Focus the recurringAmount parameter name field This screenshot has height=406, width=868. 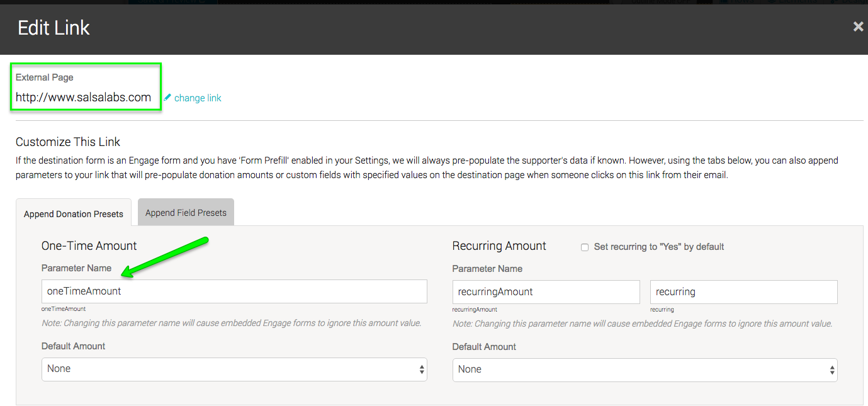click(x=546, y=292)
